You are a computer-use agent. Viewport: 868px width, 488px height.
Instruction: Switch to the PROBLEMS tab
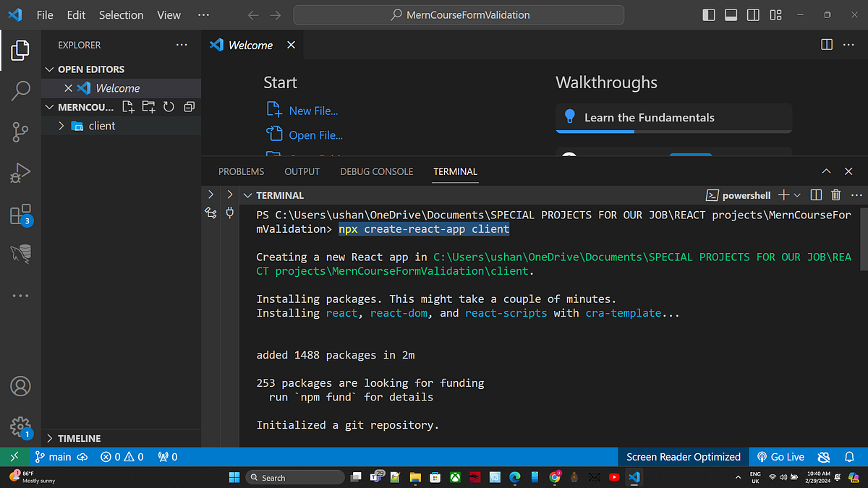pyautogui.click(x=241, y=171)
